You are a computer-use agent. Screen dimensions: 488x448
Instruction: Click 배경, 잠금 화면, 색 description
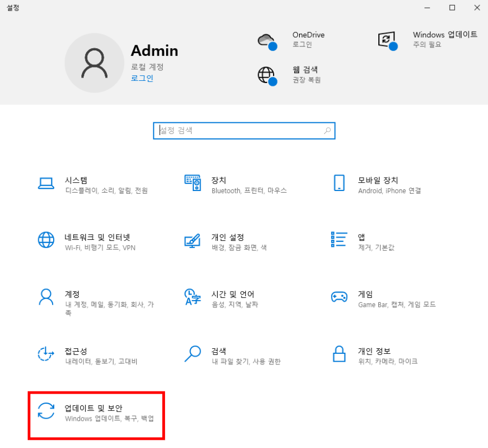click(239, 248)
